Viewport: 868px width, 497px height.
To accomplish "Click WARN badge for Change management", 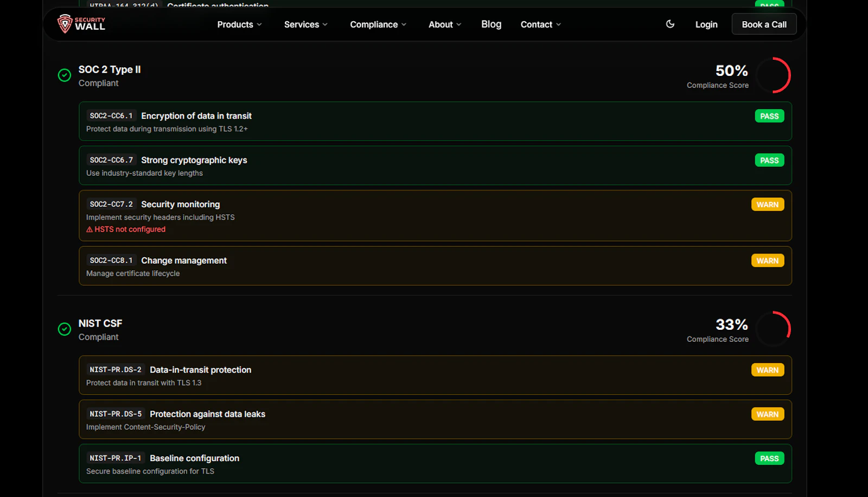I will 768,260.
